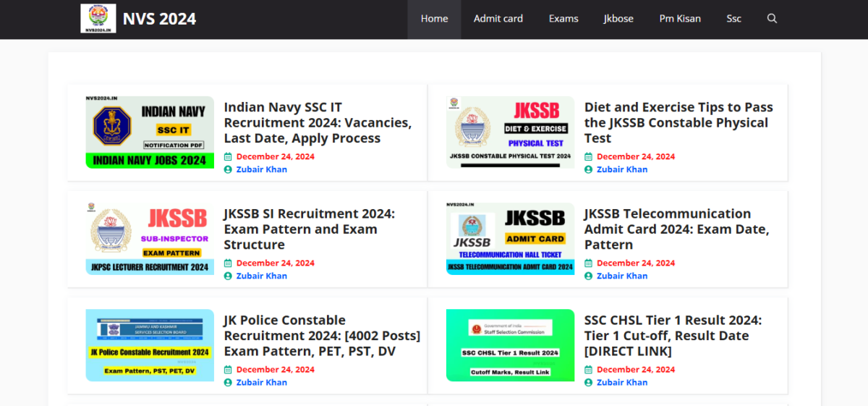Open Indian Navy SSC IT Recruitment 2024 article
The height and width of the screenshot is (406, 868).
pyautogui.click(x=318, y=122)
